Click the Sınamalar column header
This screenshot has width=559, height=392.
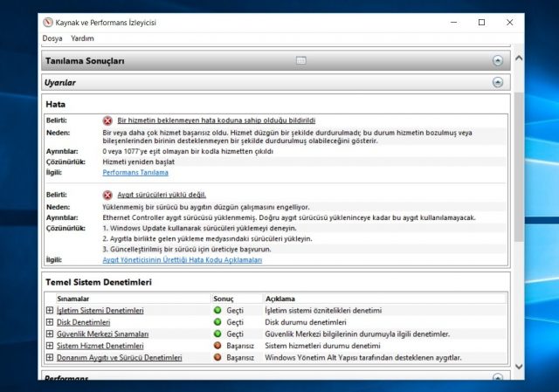coord(134,299)
